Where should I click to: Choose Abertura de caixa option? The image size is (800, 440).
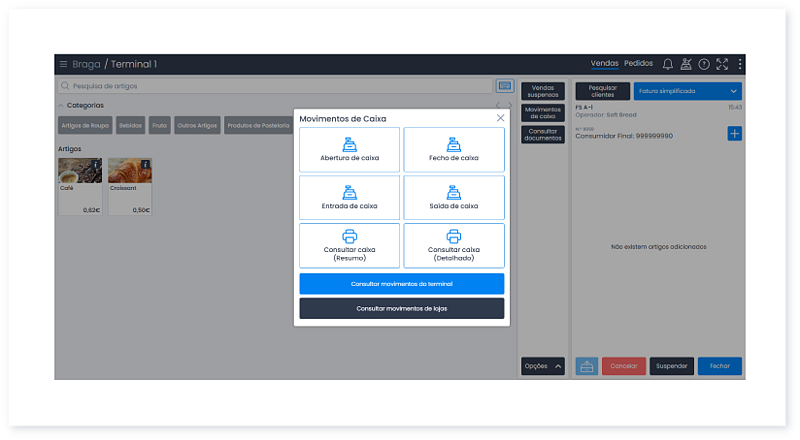pos(349,149)
